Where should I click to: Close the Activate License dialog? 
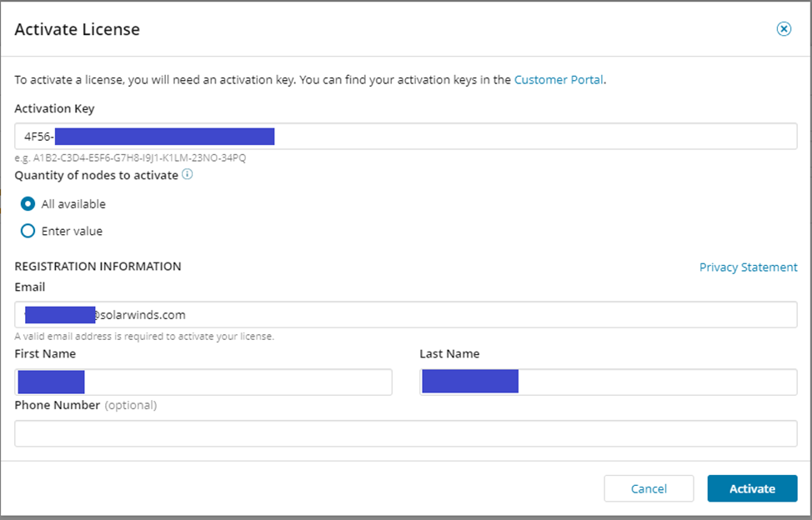point(784,28)
